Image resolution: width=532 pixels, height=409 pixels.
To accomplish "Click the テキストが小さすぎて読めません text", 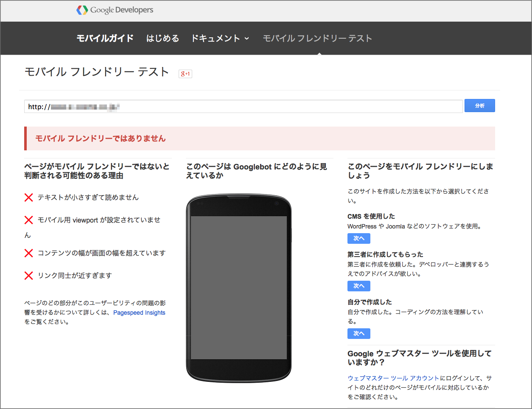I will [88, 197].
